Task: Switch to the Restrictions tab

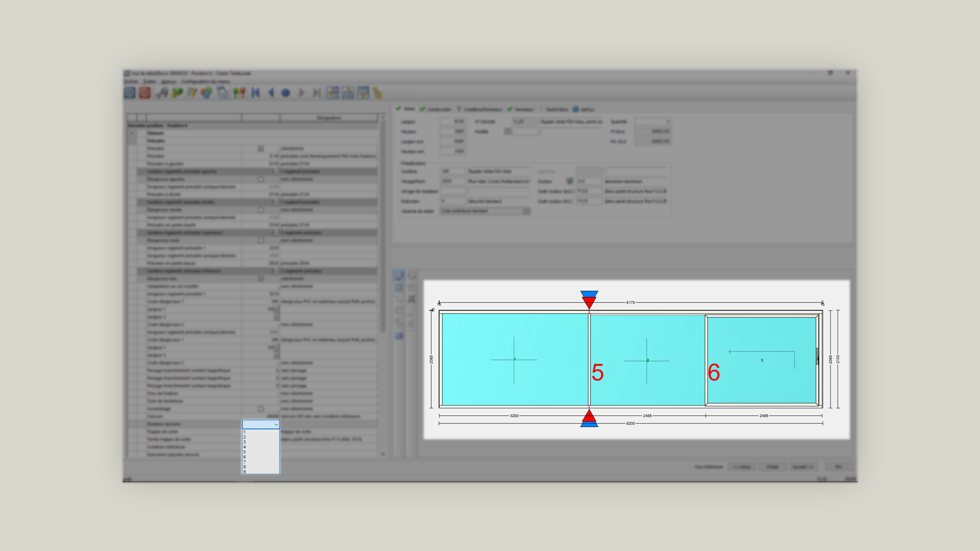Action: click(556, 109)
